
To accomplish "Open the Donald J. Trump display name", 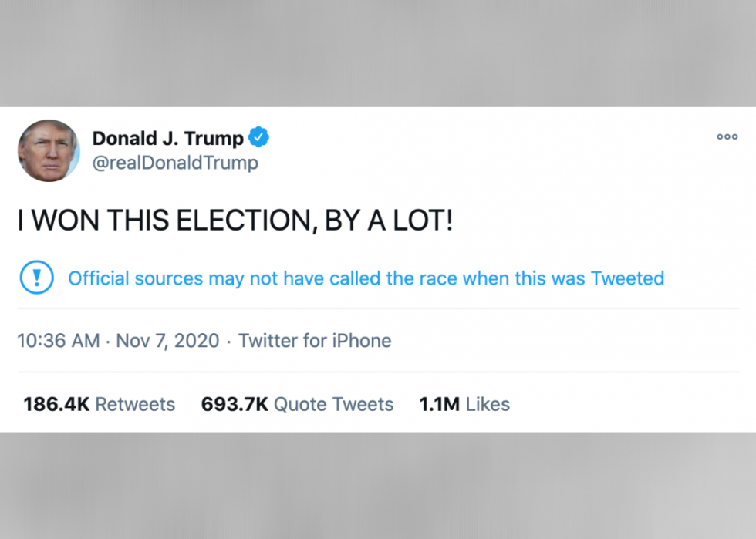I will pyautogui.click(x=167, y=139).
